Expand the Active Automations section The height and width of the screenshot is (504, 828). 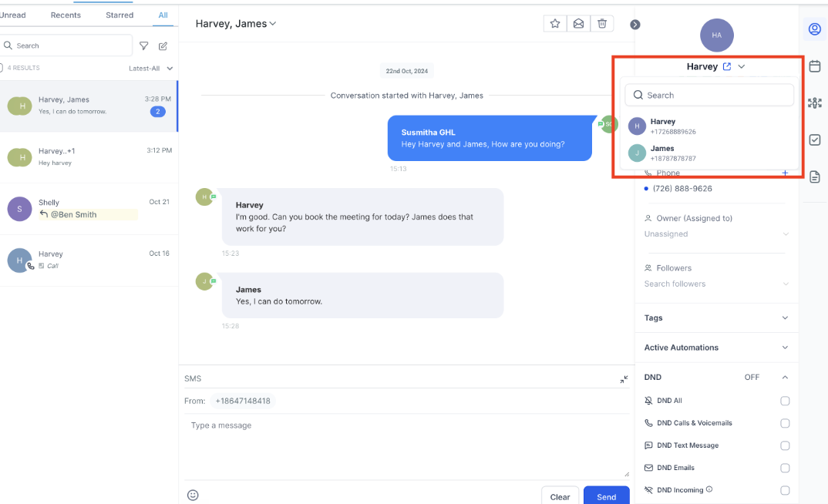click(x=785, y=348)
